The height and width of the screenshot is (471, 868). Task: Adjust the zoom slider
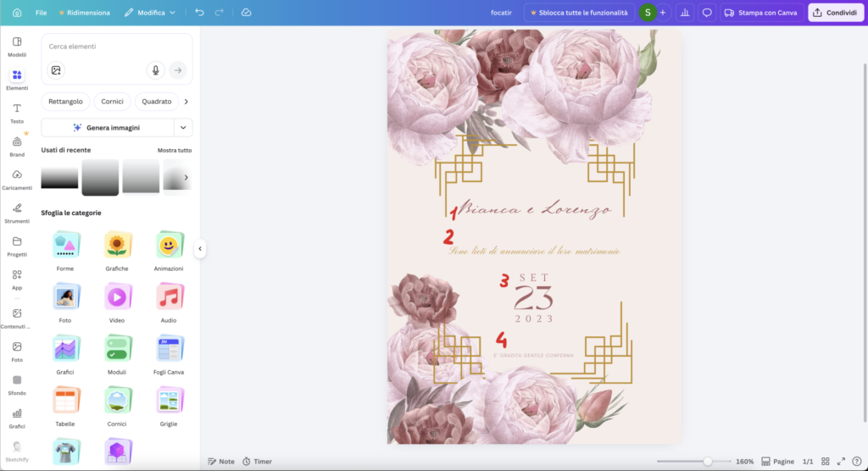708,461
